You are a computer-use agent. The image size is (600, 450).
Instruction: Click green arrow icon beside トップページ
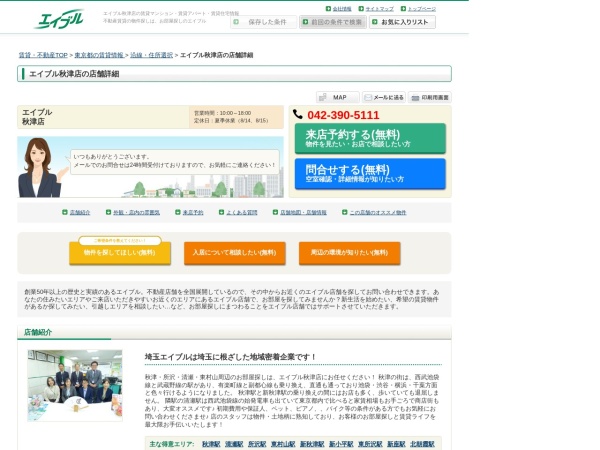(403, 8)
